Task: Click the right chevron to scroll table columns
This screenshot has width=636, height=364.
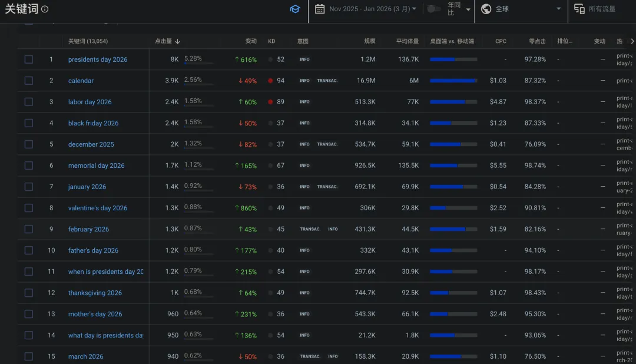Action: tap(632, 41)
